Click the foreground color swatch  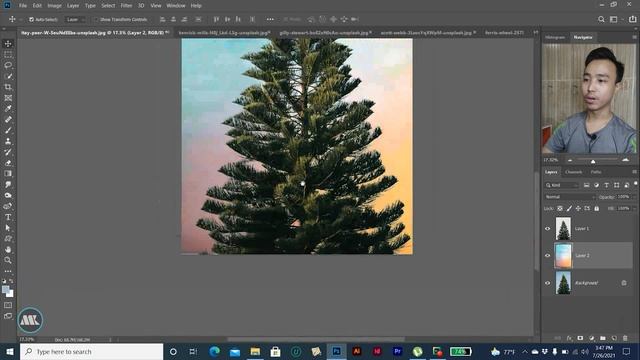pos(6,289)
